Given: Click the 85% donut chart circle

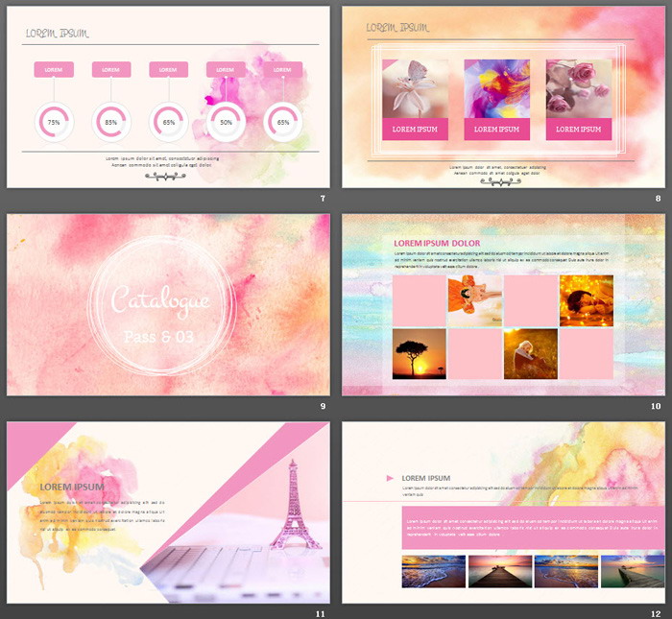Looking at the screenshot, I should (x=111, y=123).
